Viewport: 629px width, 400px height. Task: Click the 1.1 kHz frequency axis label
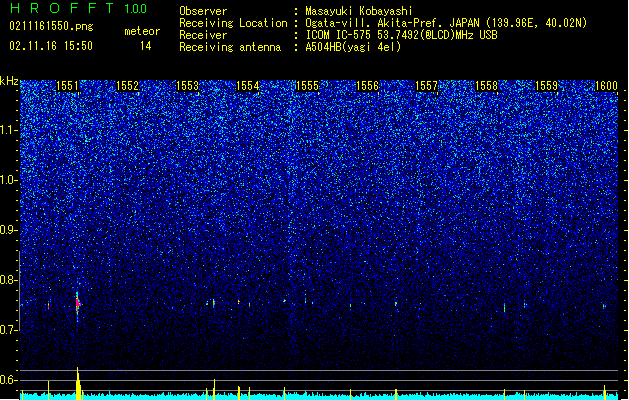pyautogui.click(x=9, y=130)
